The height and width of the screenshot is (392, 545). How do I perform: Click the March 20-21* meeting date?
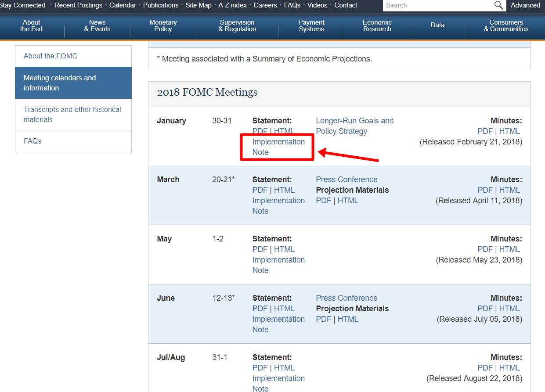pyautogui.click(x=224, y=180)
